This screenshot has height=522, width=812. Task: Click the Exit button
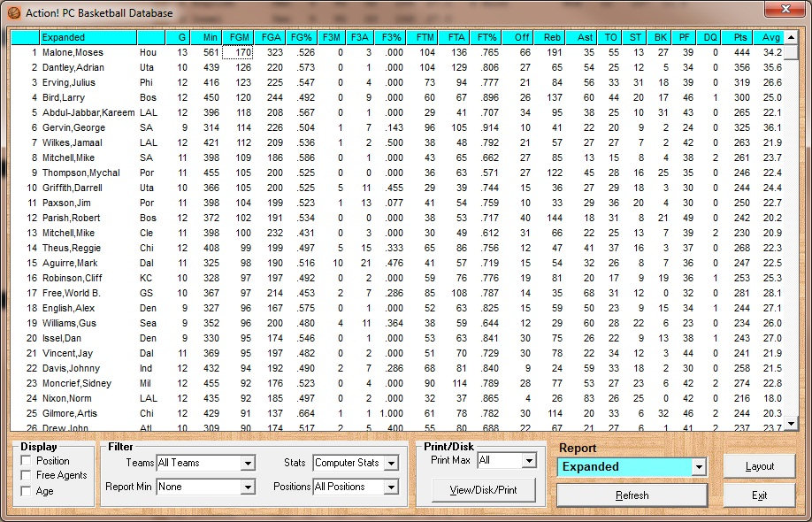pyautogui.click(x=759, y=495)
